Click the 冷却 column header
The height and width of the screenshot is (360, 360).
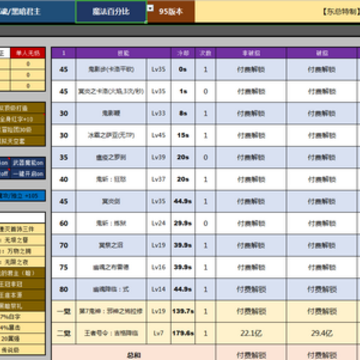pyautogui.click(x=183, y=53)
